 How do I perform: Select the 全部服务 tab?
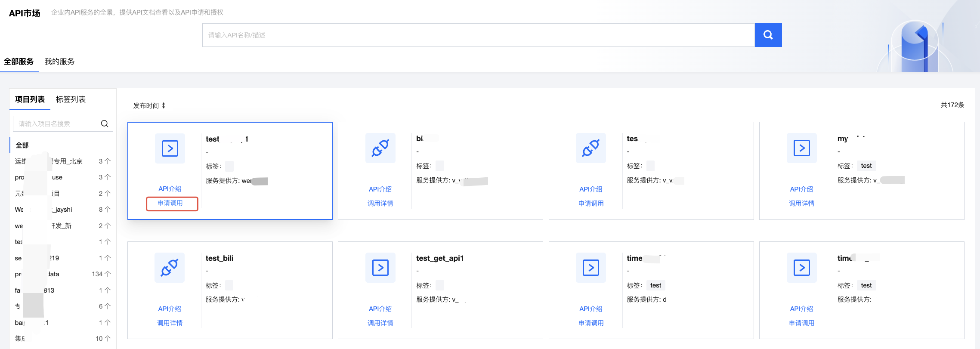[19, 62]
